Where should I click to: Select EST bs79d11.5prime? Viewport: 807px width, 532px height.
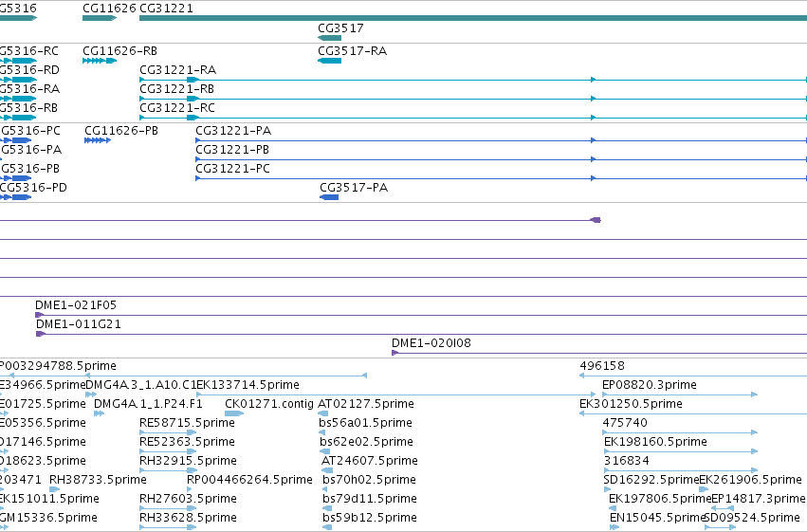coord(370,499)
